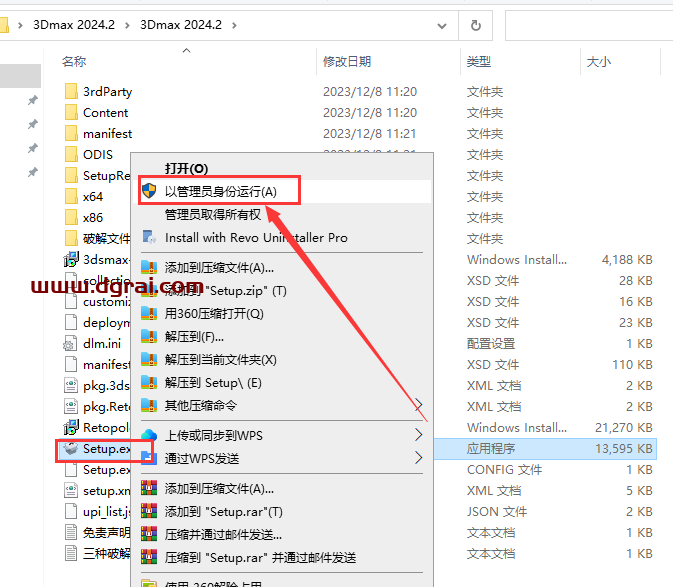Screen dimensions: 673x587
Task: Click the 2023/12/8 11:21 date cell of manifest folder
Action: [370, 133]
